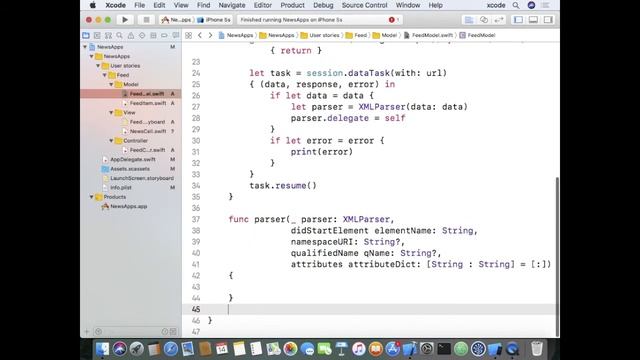Select NewsApps.app under Products
This screenshot has width=640, height=360.
[x=129, y=207]
